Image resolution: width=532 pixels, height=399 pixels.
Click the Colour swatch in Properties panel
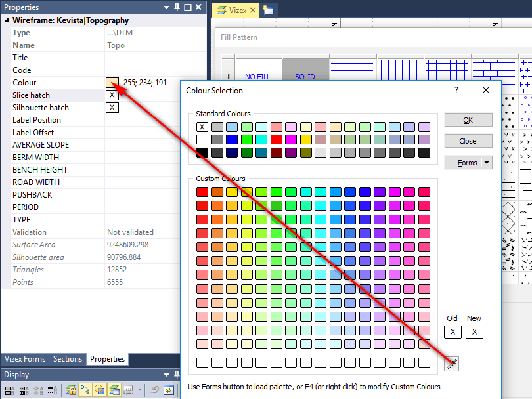[112, 83]
